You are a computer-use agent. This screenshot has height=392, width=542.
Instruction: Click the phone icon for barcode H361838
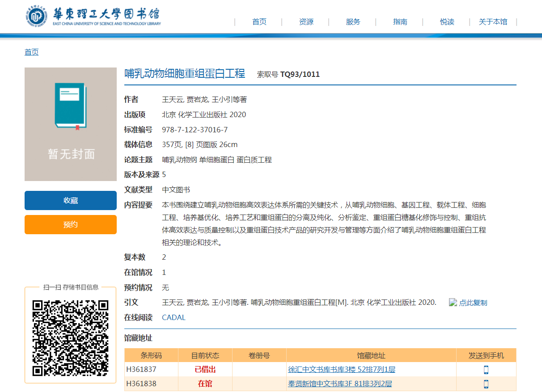pos(486,384)
